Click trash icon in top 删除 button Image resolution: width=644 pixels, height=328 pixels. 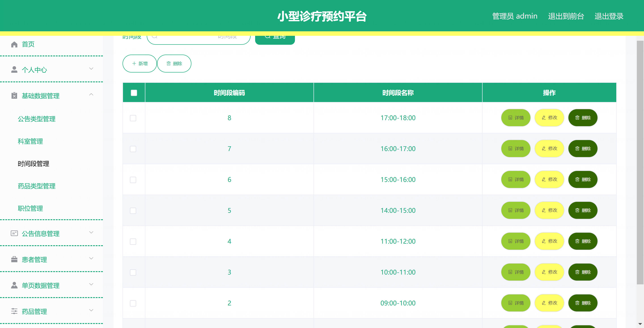169,64
